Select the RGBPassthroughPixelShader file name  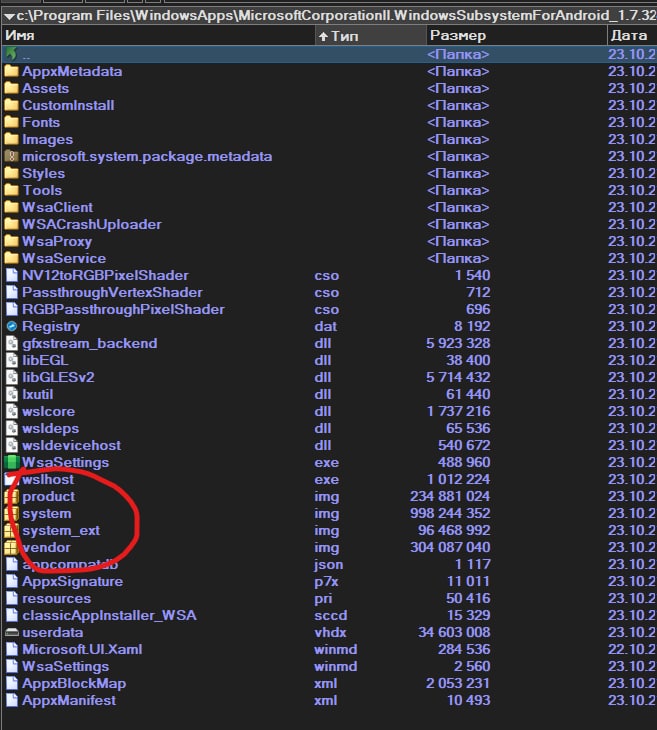[x=123, y=309]
